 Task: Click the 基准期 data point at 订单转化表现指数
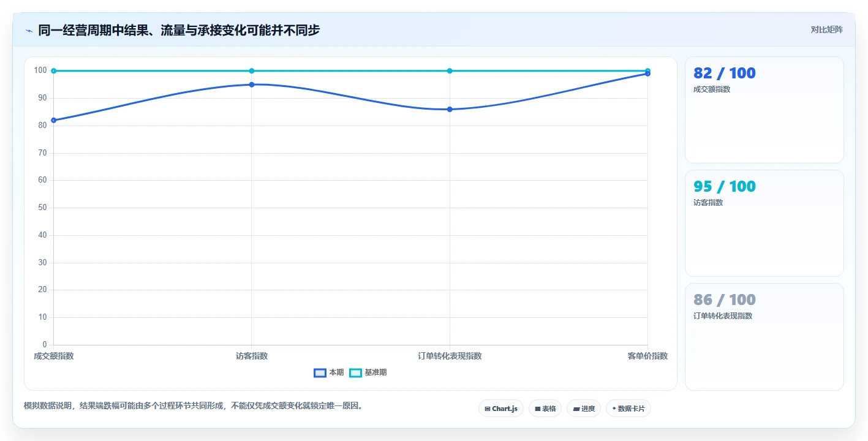pyautogui.click(x=450, y=71)
